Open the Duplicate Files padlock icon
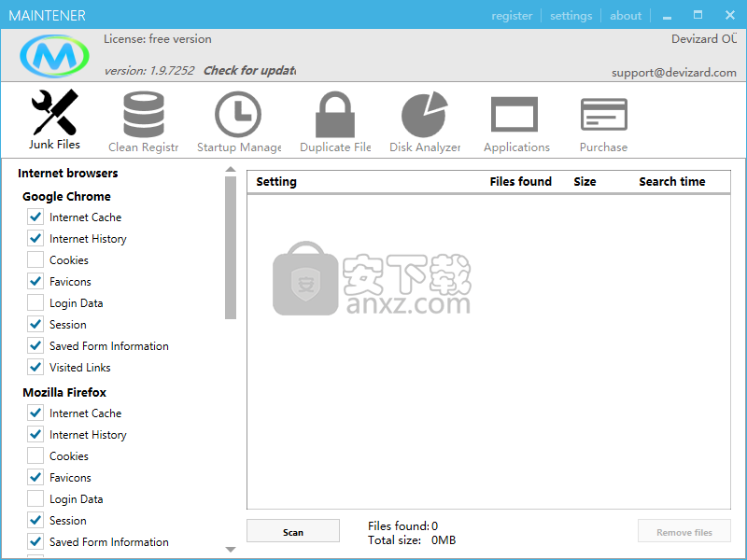Viewport: 747px width, 560px height. [x=334, y=116]
